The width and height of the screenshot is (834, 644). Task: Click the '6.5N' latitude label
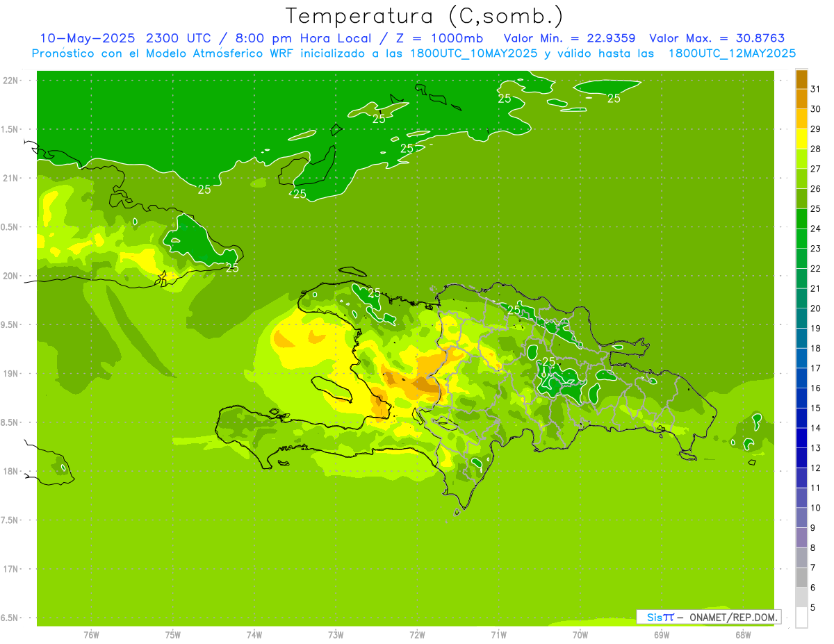[10, 618]
